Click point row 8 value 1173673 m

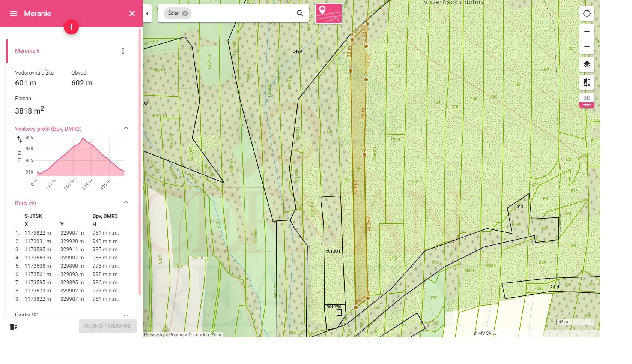(x=38, y=291)
